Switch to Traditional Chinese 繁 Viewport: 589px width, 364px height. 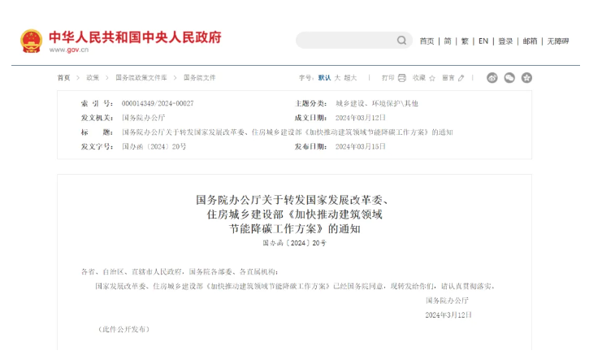(465, 41)
